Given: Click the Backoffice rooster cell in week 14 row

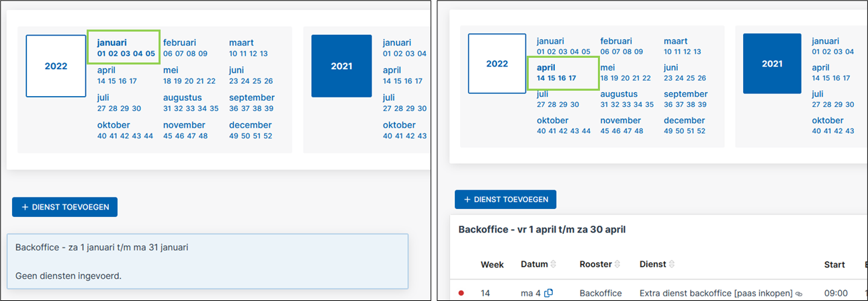Looking at the screenshot, I should tap(601, 294).
